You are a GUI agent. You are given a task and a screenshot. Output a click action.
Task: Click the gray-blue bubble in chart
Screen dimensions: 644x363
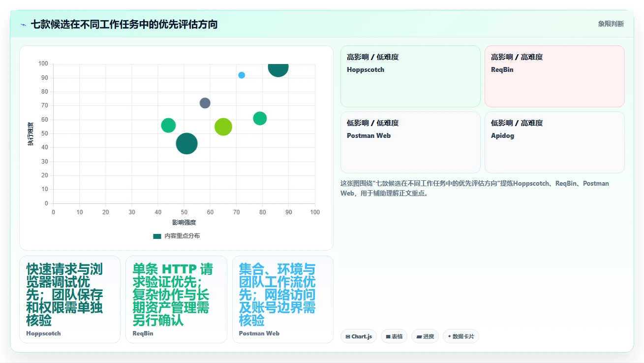pos(205,103)
